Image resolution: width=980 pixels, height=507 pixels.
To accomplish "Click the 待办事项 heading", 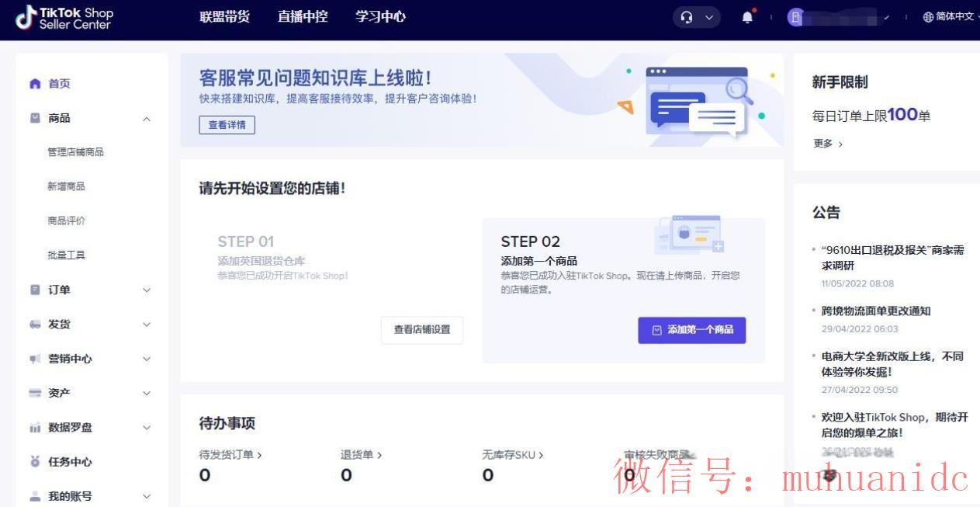I will pos(227,423).
